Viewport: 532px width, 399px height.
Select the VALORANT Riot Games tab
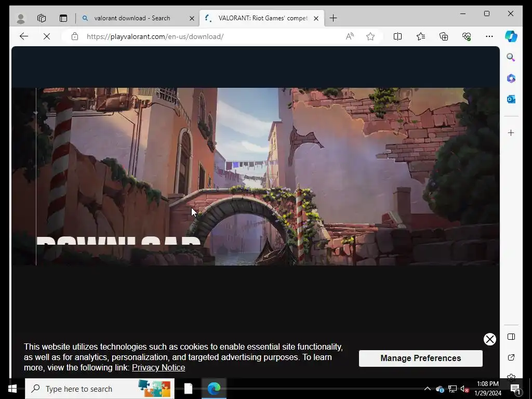coord(263,18)
